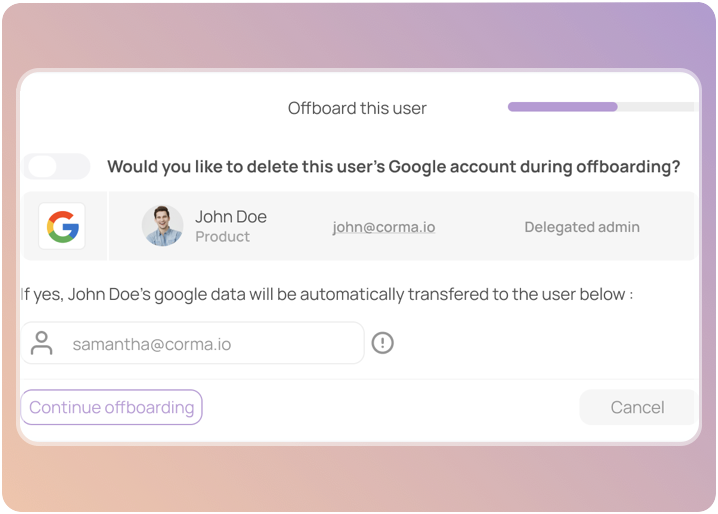718x514 pixels.
Task: Click the "Offboard this user" title
Action: click(x=357, y=108)
